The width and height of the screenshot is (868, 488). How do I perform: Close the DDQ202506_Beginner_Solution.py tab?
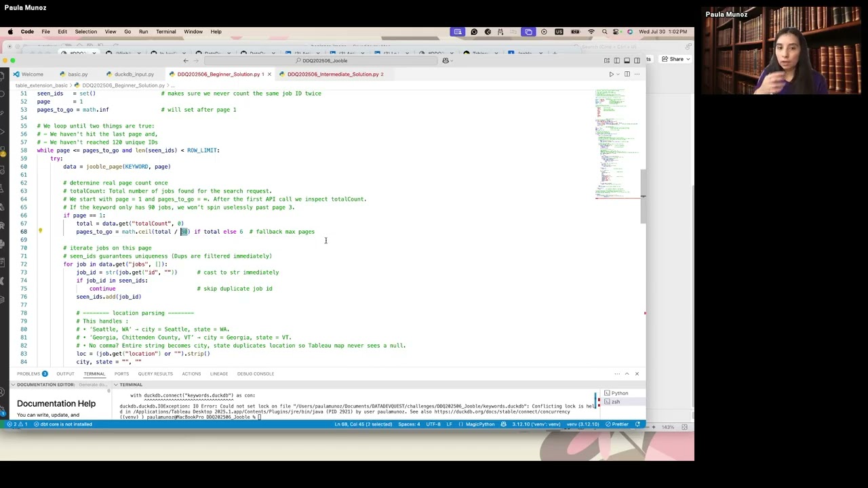pyautogui.click(x=269, y=74)
